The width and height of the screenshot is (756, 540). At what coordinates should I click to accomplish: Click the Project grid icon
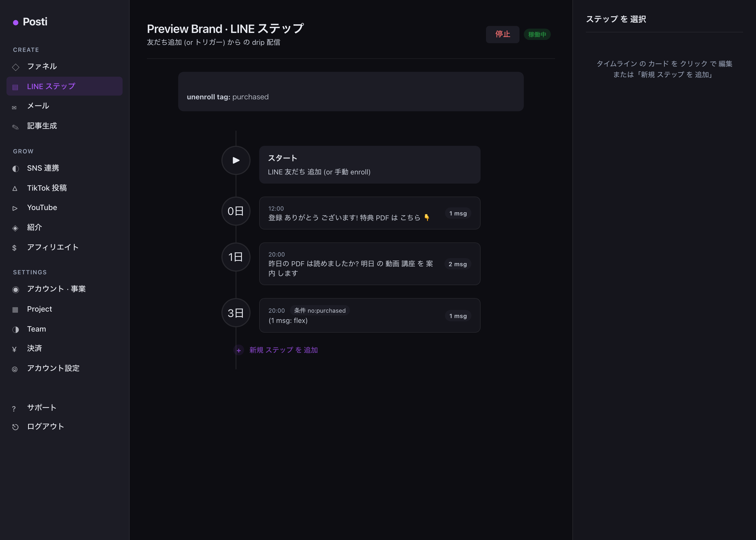(x=15, y=310)
